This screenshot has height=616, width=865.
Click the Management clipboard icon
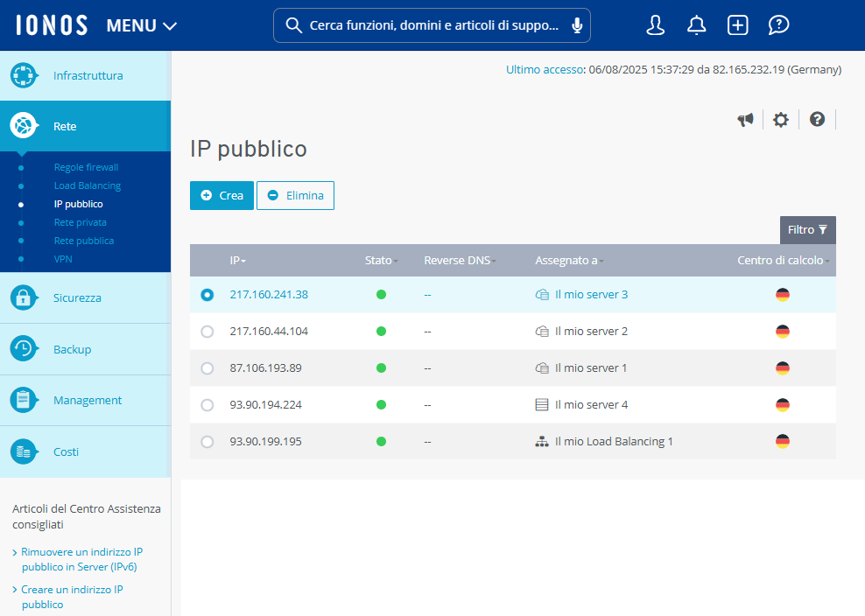point(24,401)
